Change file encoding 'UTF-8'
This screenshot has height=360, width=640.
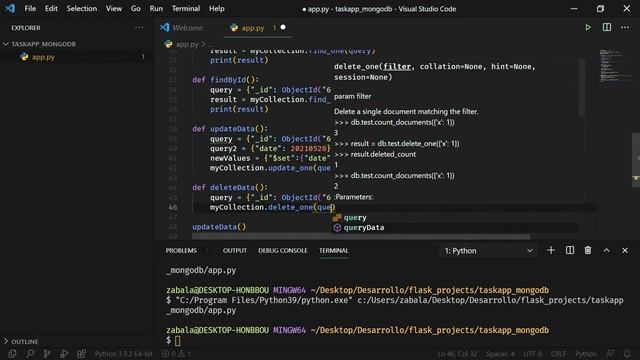tap(532, 354)
